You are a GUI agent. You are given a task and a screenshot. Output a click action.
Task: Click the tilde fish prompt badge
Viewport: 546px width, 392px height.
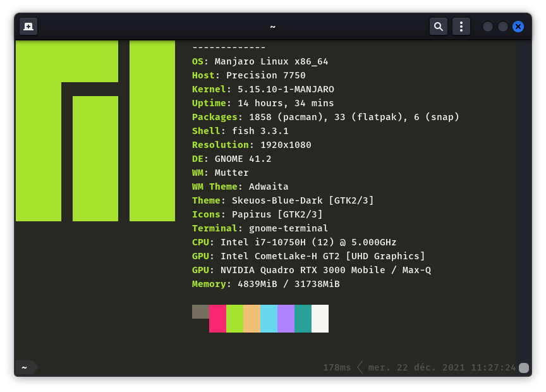[x=24, y=367]
